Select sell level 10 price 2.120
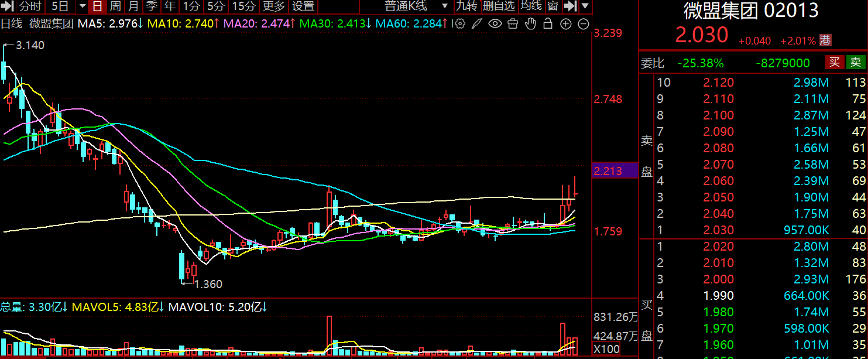The width and height of the screenshot is (868, 359). tap(718, 83)
